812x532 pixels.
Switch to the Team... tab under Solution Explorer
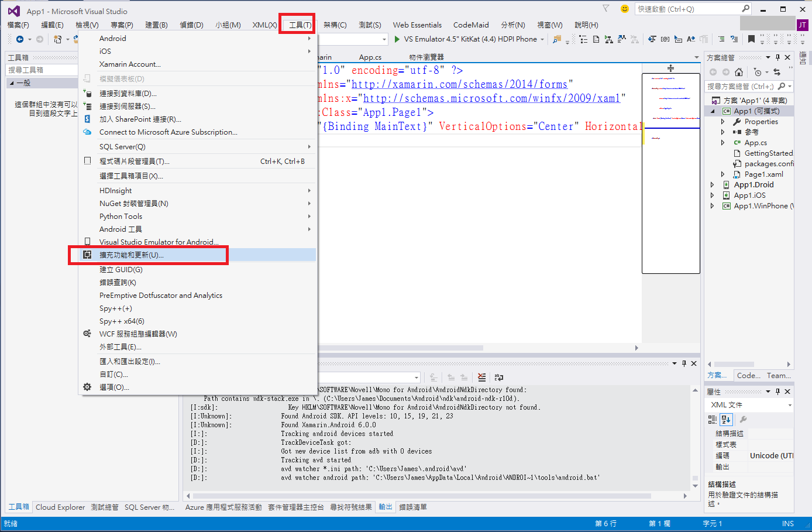[x=779, y=376]
